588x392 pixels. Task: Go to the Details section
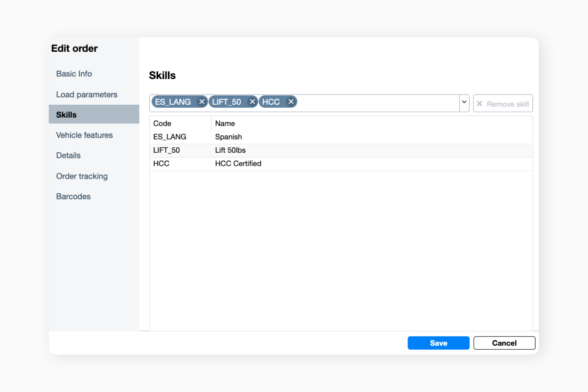click(x=68, y=155)
